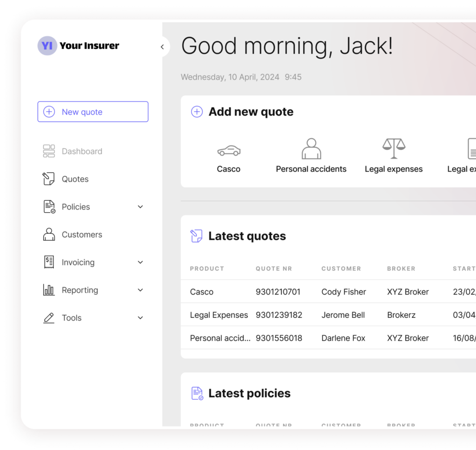Click the YI logo avatar
The width and height of the screenshot is (476, 450).
[x=47, y=46]
